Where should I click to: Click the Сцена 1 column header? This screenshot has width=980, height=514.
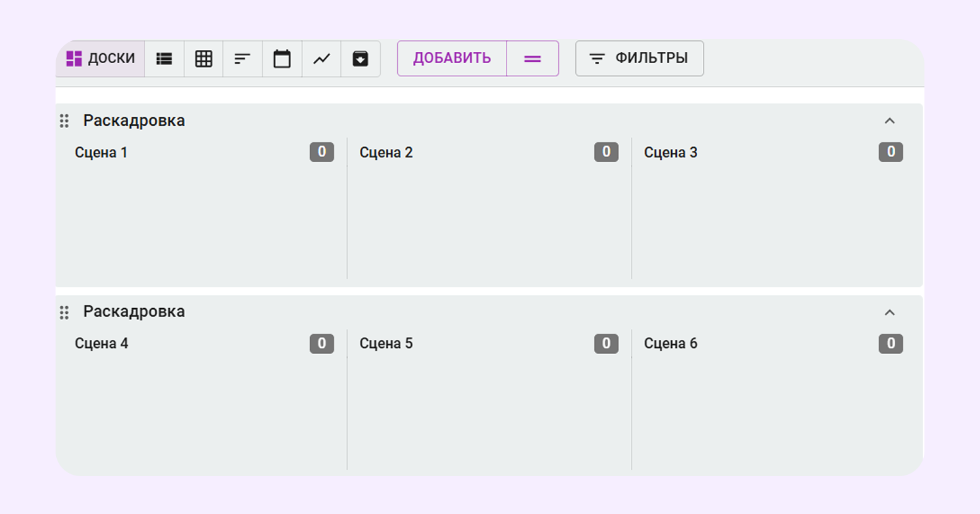101,152
